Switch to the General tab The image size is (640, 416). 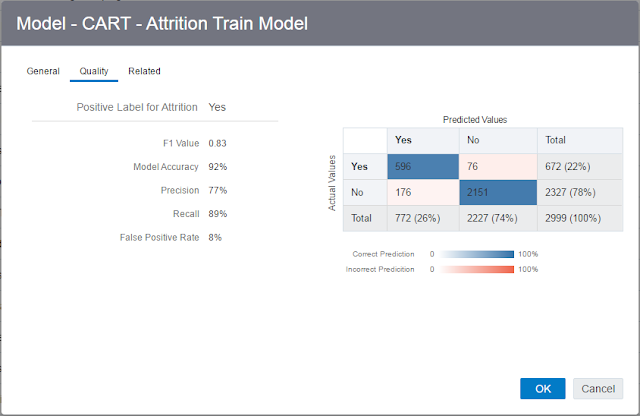click(x=43, y=71)
